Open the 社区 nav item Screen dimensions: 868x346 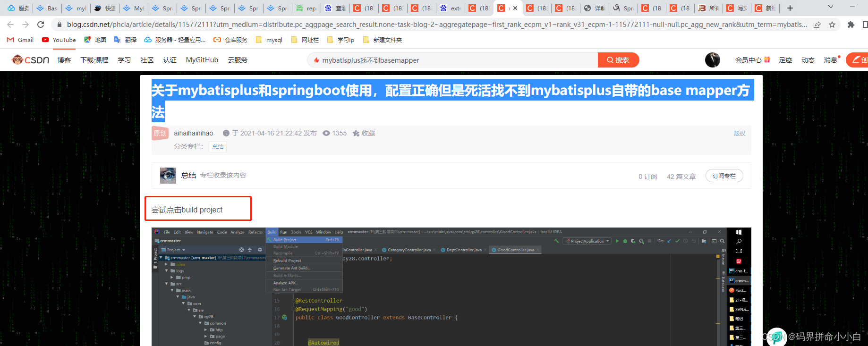(x=147, y=60)
